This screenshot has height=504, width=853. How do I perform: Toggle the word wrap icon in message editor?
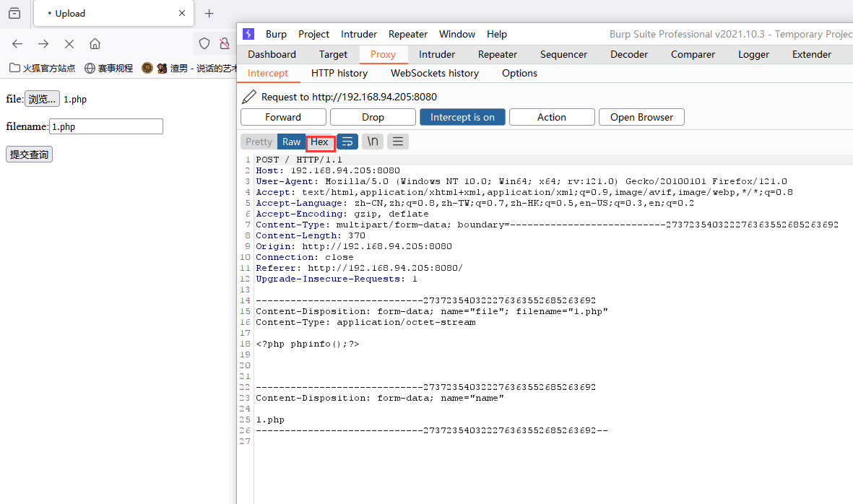pyautogui.click(x=347, y=142)
